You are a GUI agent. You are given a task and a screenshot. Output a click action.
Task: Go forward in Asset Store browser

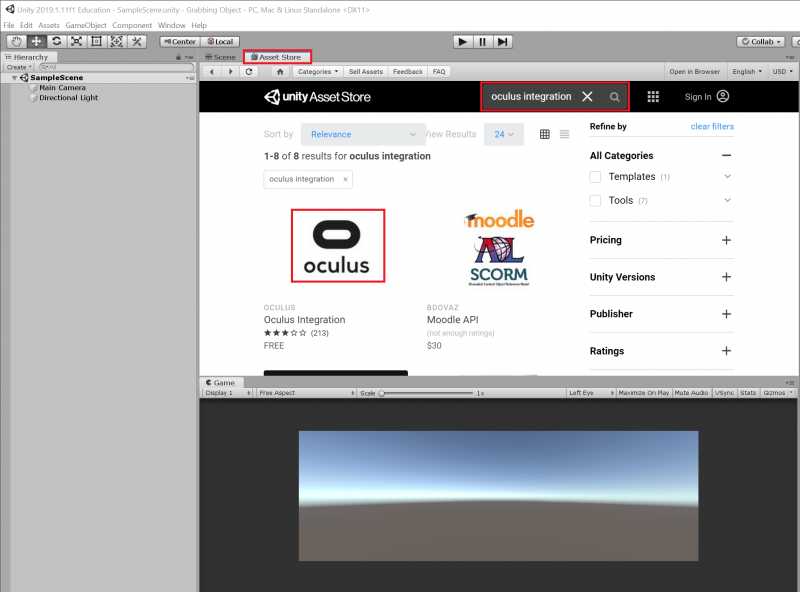point(230,71)
